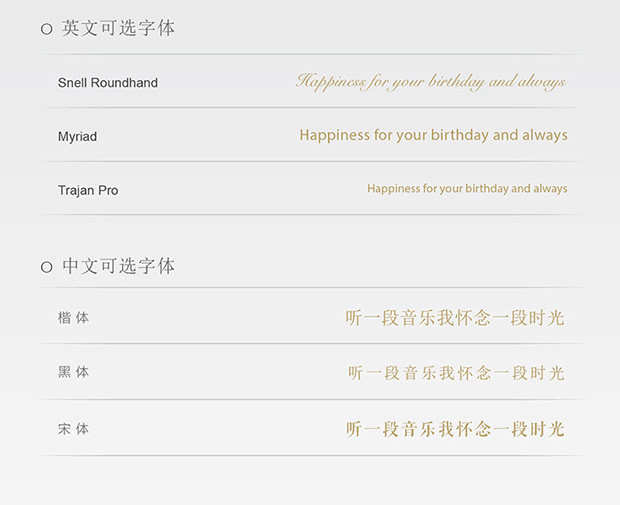620x505 pixels.
Task: Click the 中文可选字体 section heading
Action: click(118, 266)
